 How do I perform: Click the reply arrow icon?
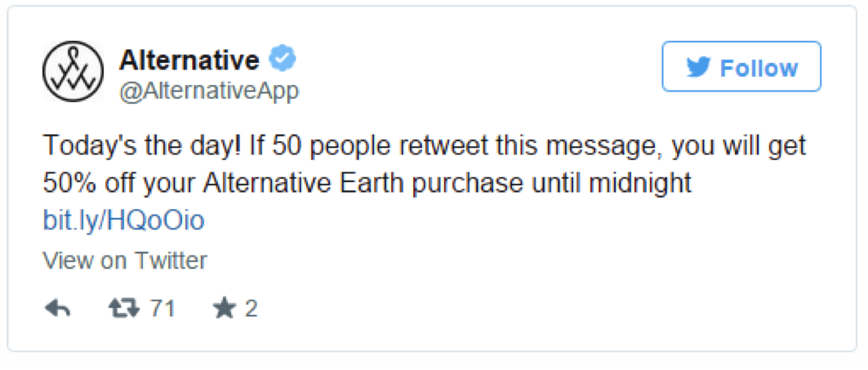point(57,308)
